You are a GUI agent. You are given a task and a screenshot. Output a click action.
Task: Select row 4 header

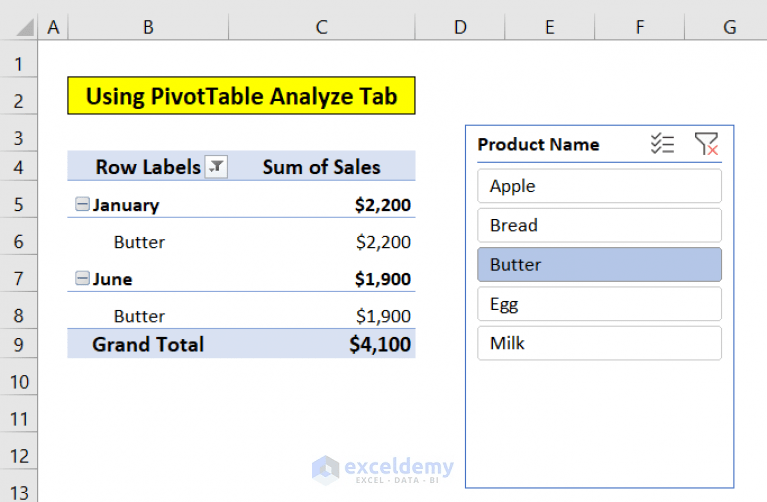[x=19, y=167]
